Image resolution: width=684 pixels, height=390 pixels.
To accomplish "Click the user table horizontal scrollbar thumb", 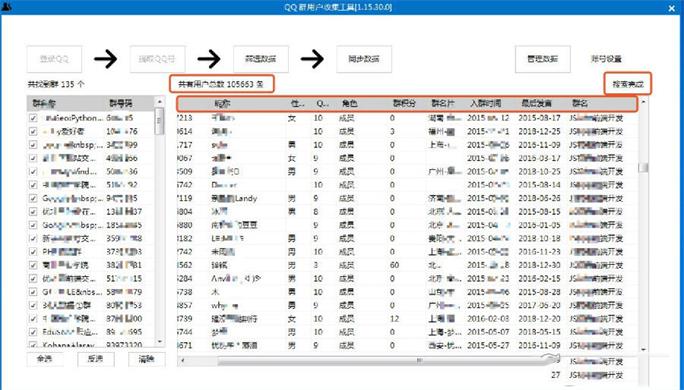I will [x=388, y=361].
